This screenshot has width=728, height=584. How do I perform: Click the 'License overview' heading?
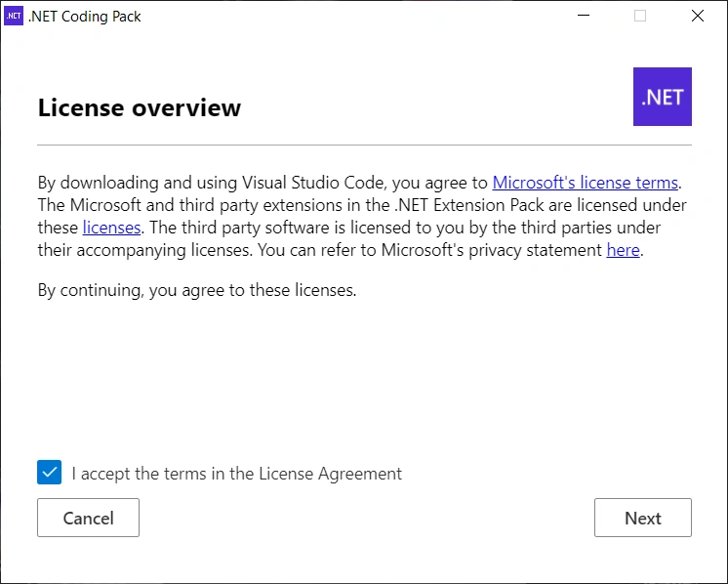[140, 107]
